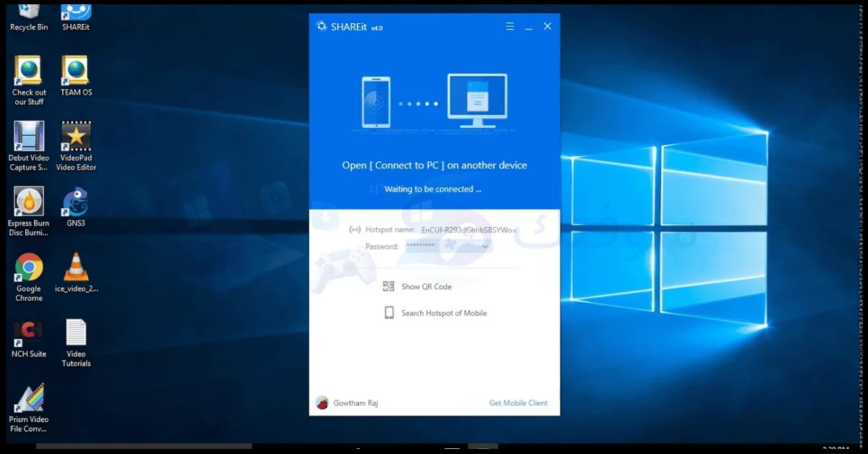Click the "Waiting to be connected ..." status text
The image size is (868, 454).
coord(433,189)
